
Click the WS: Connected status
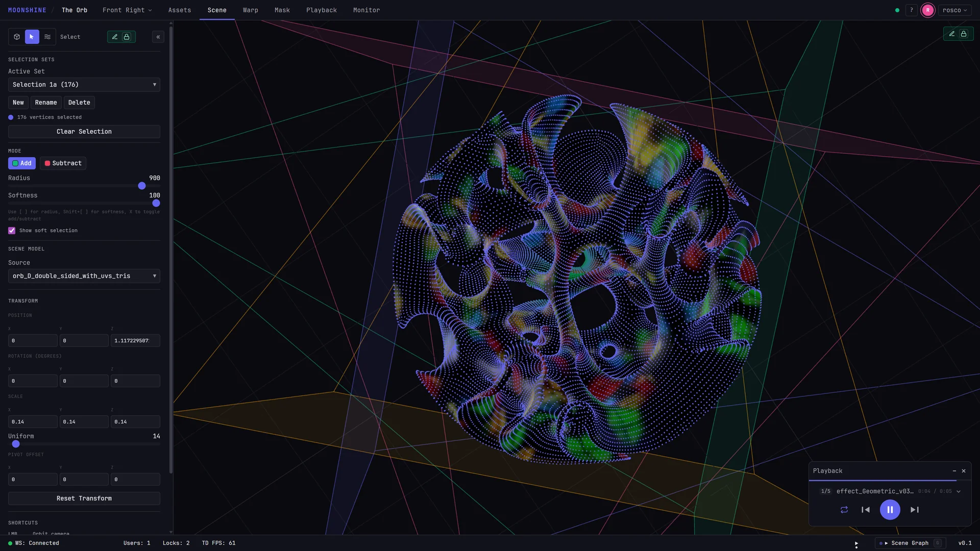pos(34,543)
